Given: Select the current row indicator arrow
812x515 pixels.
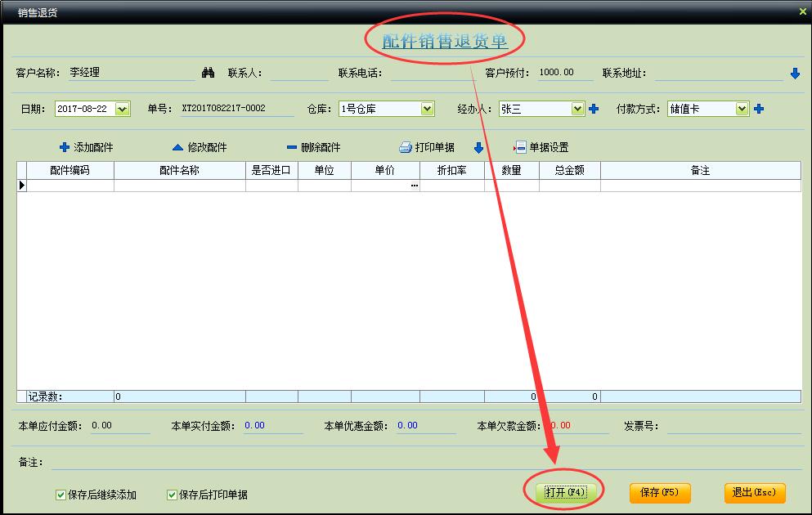Looking at the screenshot, I should point(22,186).
